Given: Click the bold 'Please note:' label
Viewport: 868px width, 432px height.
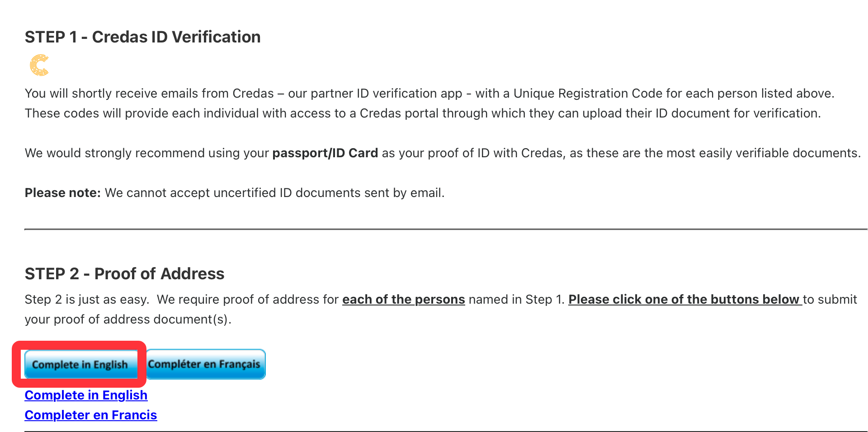Looking at the screenshot, I should tap(63, 193).
